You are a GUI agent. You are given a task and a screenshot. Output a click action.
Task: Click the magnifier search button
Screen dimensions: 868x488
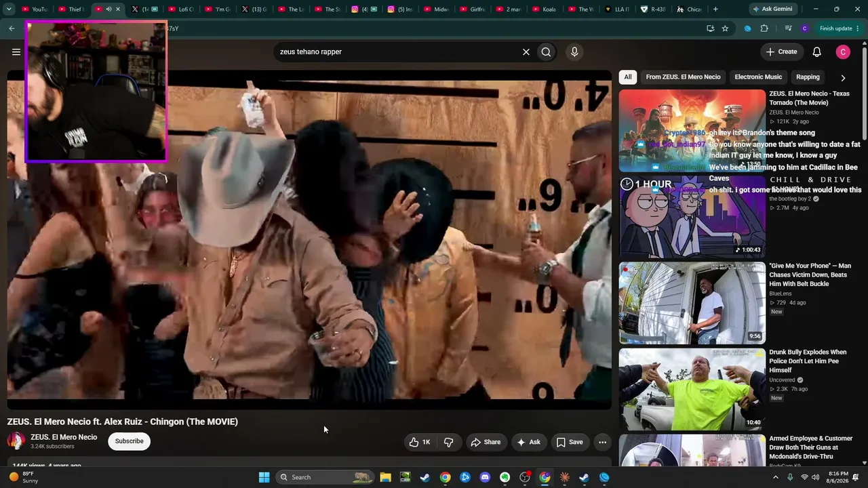546,52
